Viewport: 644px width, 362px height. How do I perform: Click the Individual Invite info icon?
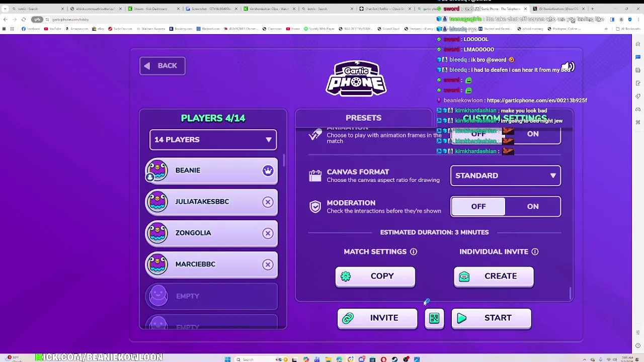[535, 251]
